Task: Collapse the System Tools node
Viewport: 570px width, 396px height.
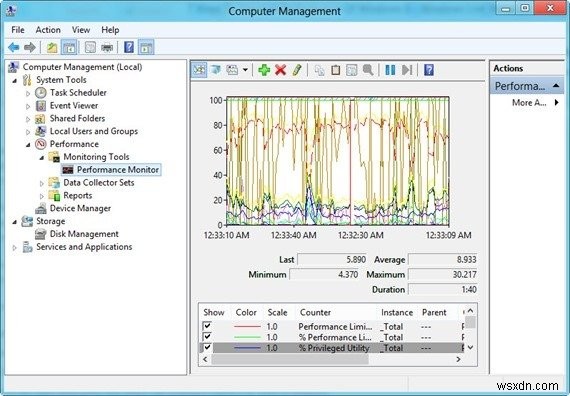Action: coord(15,81)
